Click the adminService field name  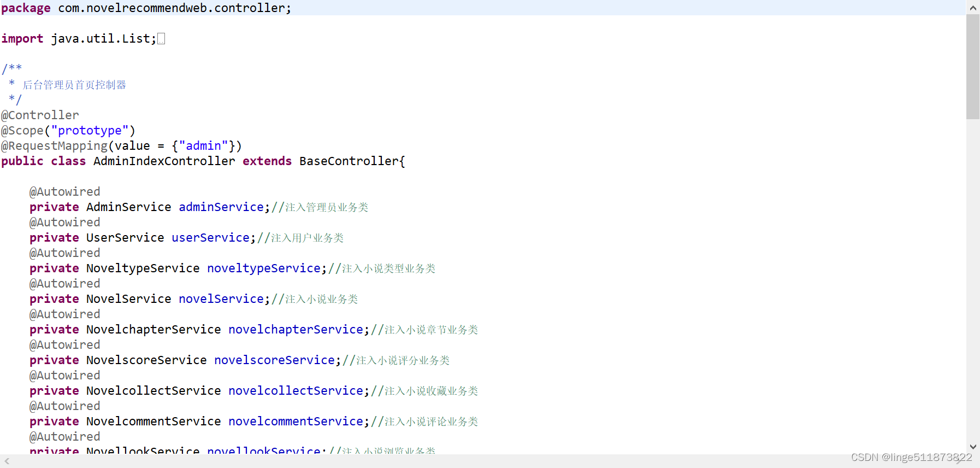coord(221,207)
